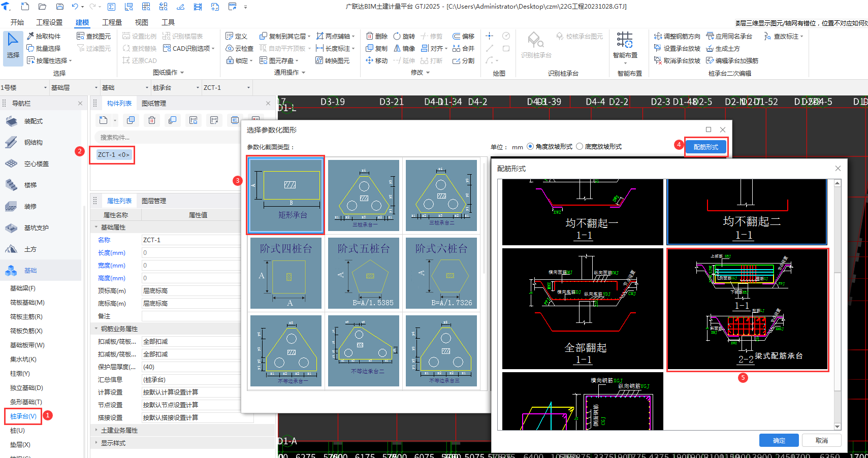
Task: Select 桩承台(V) in navigation
Action: point(23,416)
